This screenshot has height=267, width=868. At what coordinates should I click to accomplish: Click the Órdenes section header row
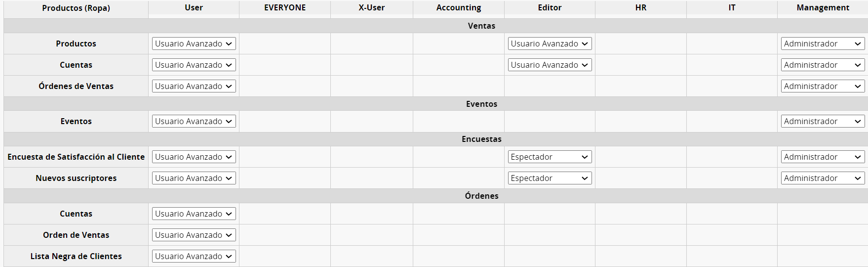(481, 196)
